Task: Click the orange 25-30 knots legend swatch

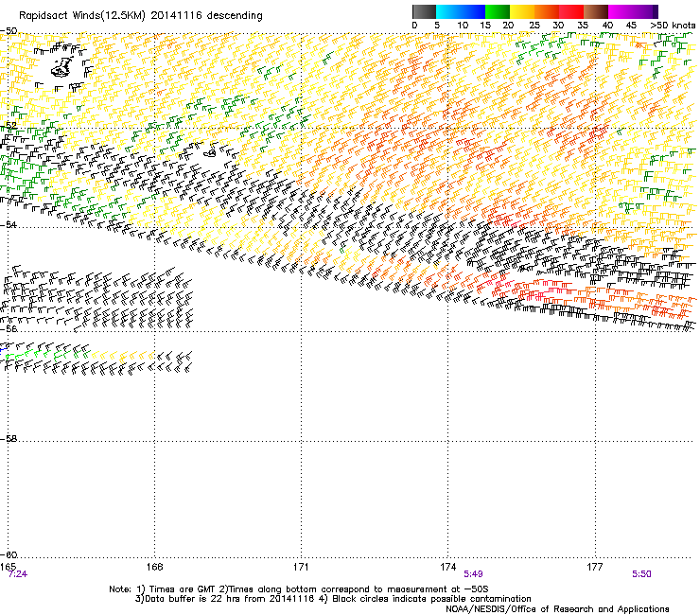Action: click(x=547, y=11)
